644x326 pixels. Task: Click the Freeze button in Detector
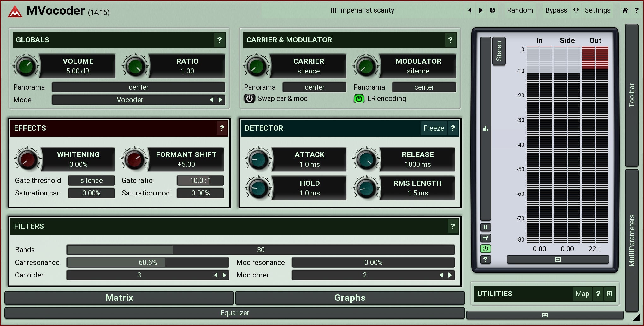click(434, 128)
